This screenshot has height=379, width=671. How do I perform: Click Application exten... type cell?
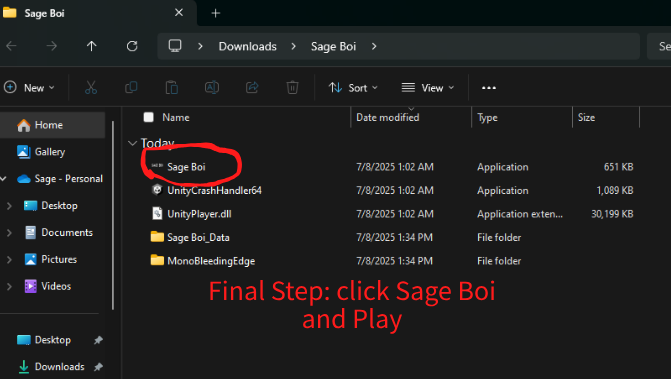click(520, 214)
